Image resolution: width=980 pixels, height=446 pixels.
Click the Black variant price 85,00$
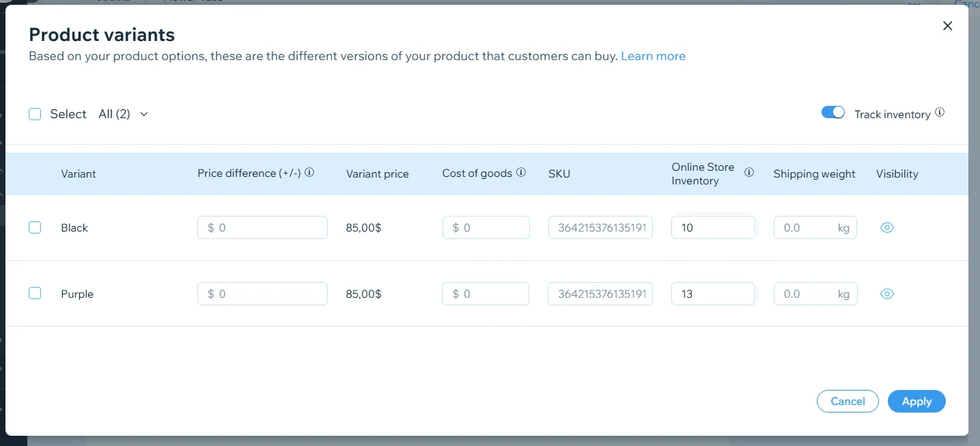pos(363,228)
